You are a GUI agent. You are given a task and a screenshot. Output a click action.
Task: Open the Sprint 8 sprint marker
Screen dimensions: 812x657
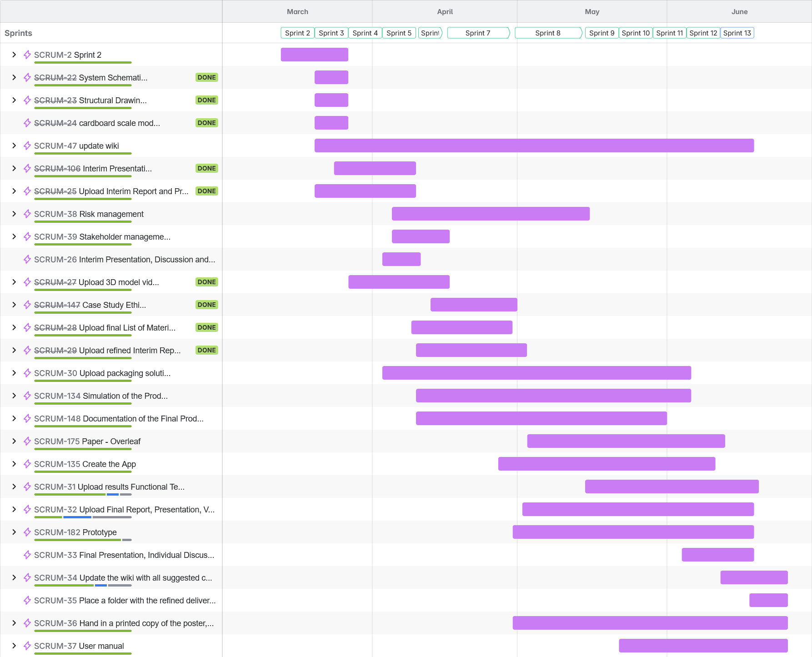(548, 33)
